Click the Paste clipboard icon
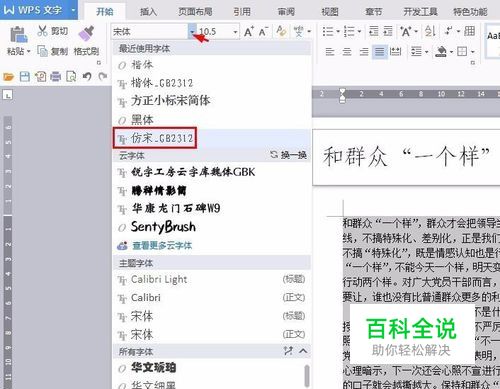This screenshot has height=389, width=500. [19, 35]
